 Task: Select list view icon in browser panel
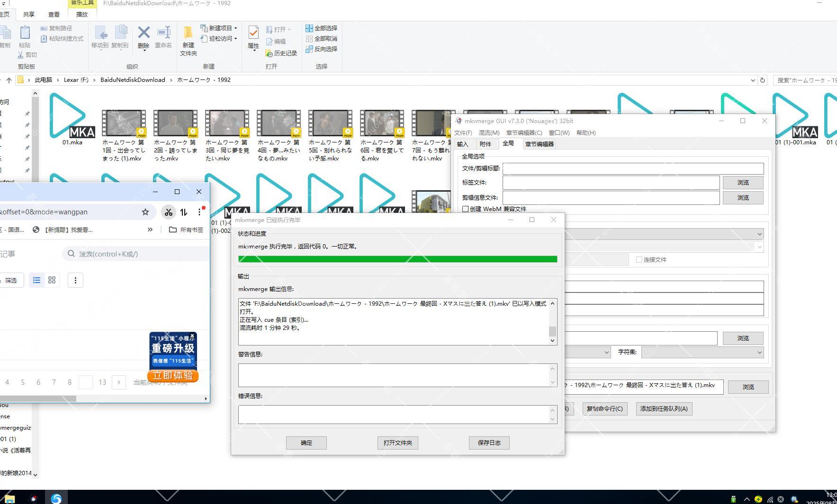point(36,280)
